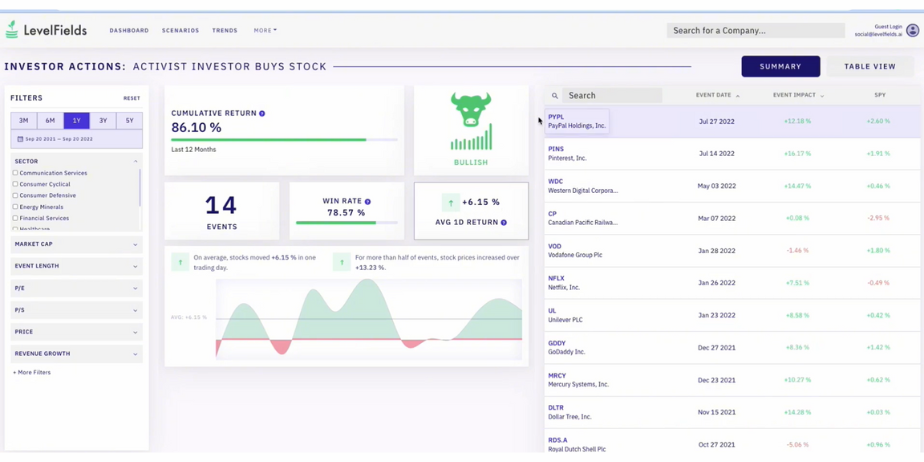The image size is (924, 462).
Task: Check the Energy Minerals sector box
Action: (15, 207)
